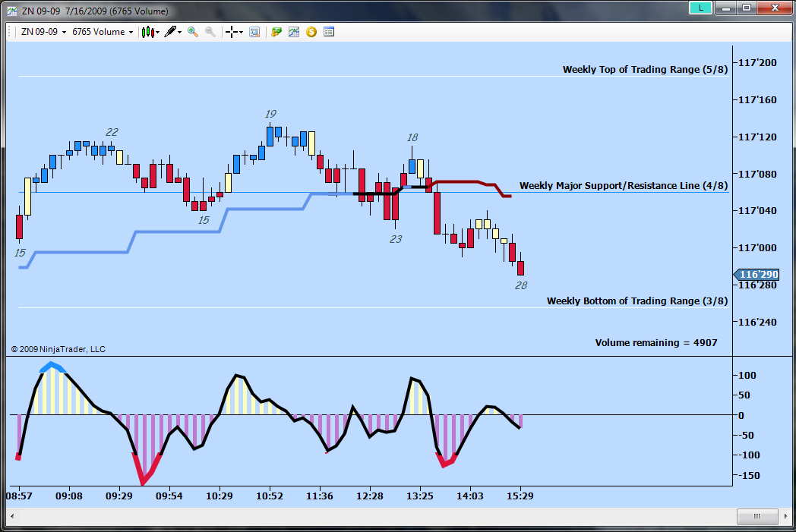Click the teal L link button
The image size is (796, 532).
click(x=700, y=8)
